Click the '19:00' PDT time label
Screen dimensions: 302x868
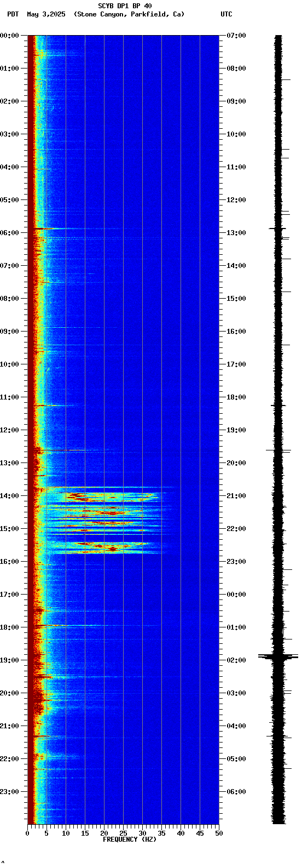point(9,660)
